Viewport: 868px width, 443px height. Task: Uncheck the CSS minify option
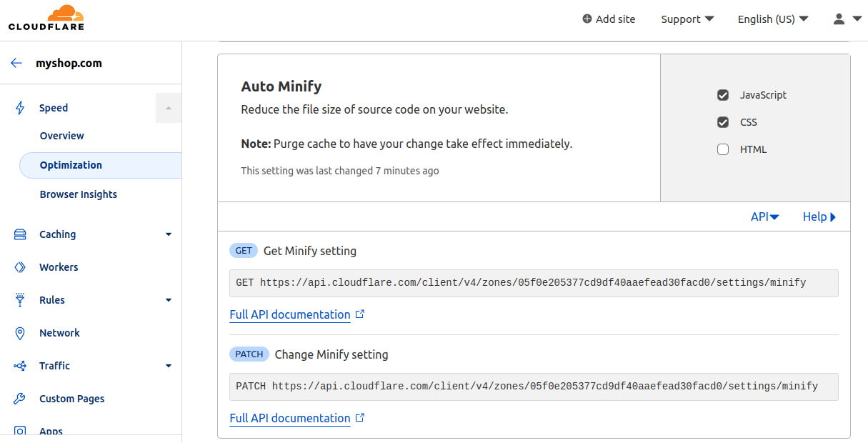[723, 121]
